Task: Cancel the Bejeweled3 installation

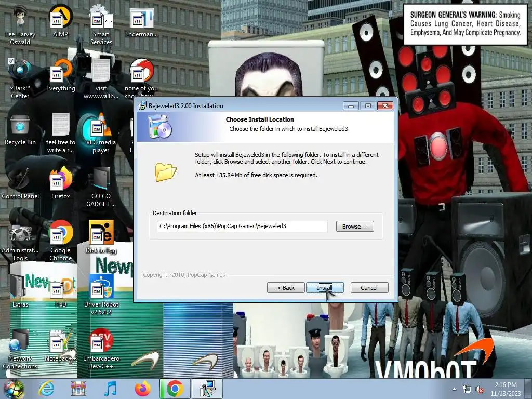Action: pyautogui.click(x=369, y=288)
